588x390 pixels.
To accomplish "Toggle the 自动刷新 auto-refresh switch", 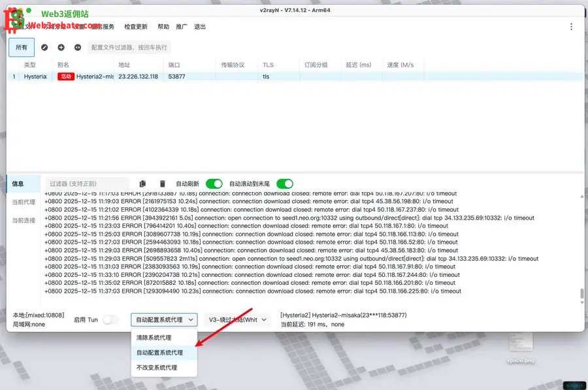I will coord(214,184).
